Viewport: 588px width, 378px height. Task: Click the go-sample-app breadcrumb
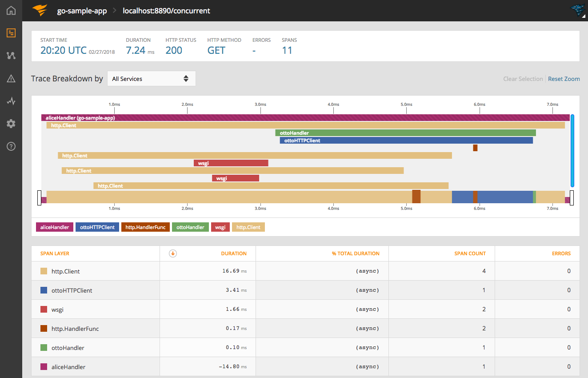click(82, 11)
